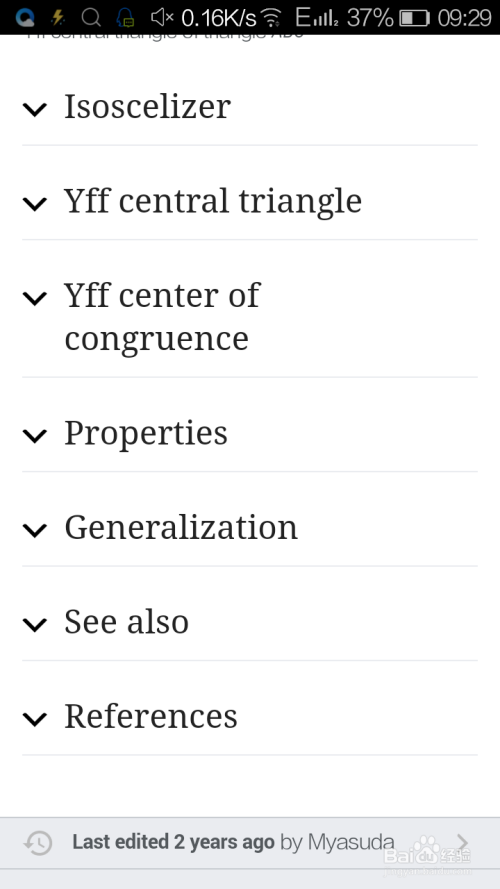Toggle the Properties section arrow

[35, 435]
